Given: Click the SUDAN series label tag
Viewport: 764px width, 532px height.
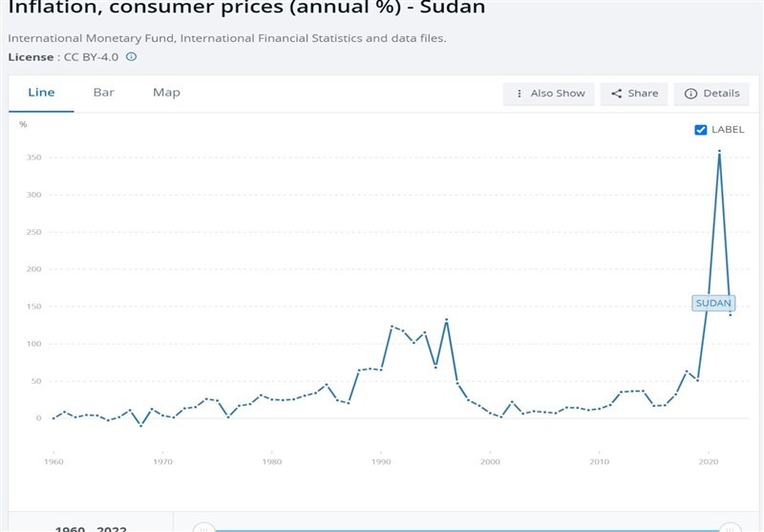Looking at the screenshot, I should click(x=713, y=303).
